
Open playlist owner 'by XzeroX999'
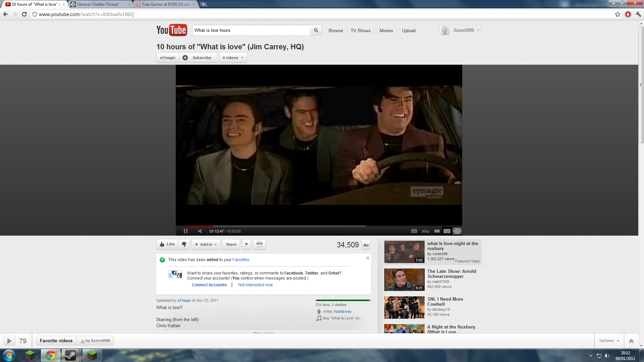tap(95, 341)
